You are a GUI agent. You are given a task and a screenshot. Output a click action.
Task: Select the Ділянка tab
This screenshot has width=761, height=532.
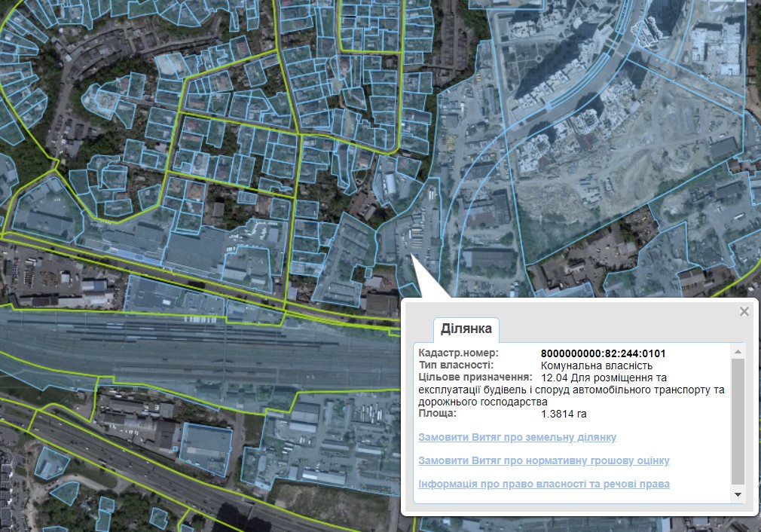[466, 329]
